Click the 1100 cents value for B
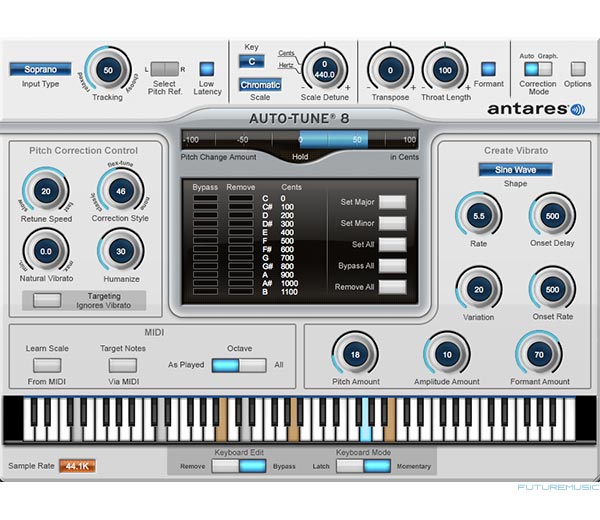 click(289, 292)
